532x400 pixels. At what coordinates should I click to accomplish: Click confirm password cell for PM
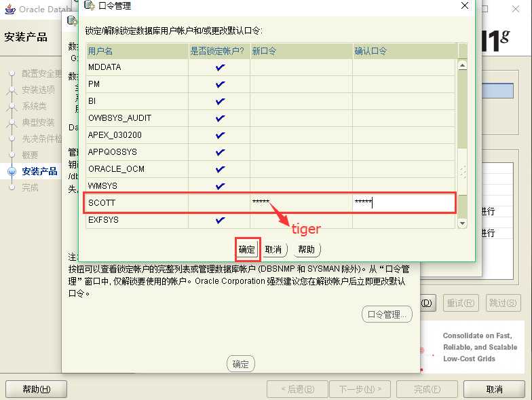coord(404,84)
